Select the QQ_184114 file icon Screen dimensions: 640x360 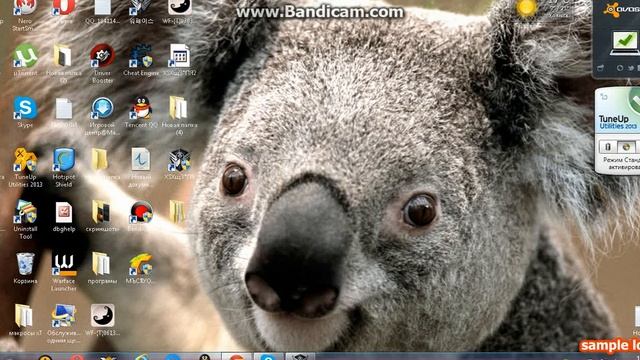(x=102, y=12)
